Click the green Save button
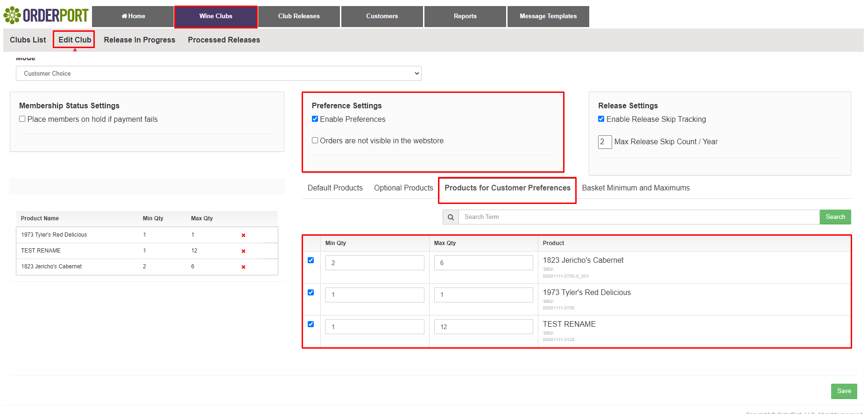868x414 pixels. (844, 391)
